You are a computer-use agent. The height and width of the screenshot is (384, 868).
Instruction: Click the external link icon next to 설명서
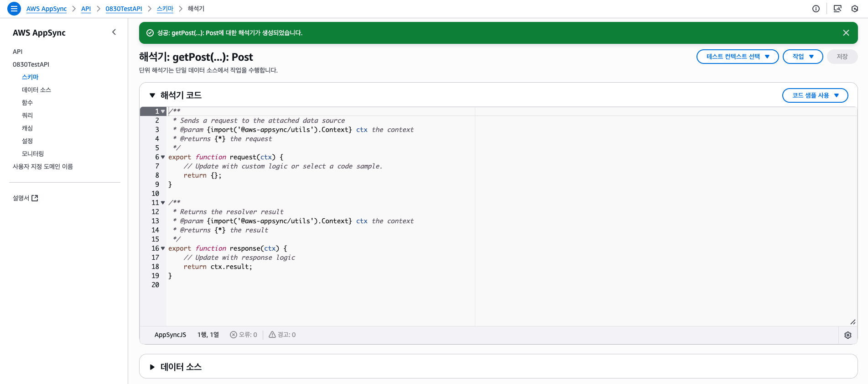(x=35, y=198)
